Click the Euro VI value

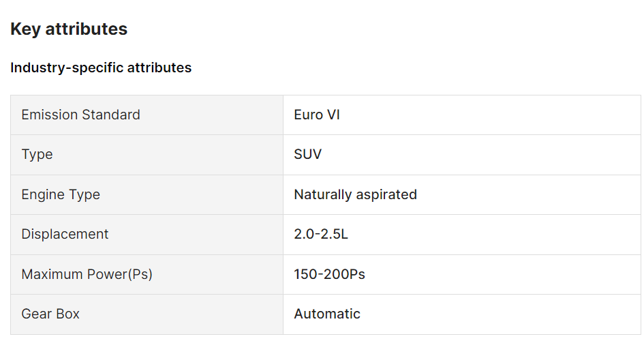point(317,115)
